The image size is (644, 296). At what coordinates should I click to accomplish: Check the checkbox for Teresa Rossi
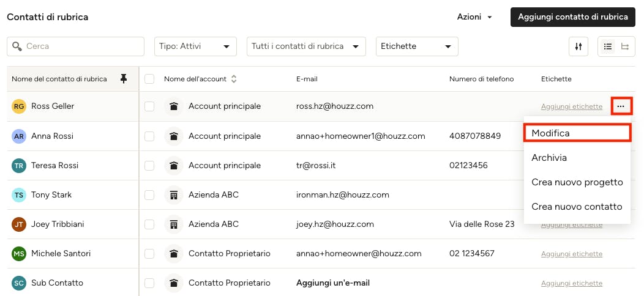(x=149, y=166)
